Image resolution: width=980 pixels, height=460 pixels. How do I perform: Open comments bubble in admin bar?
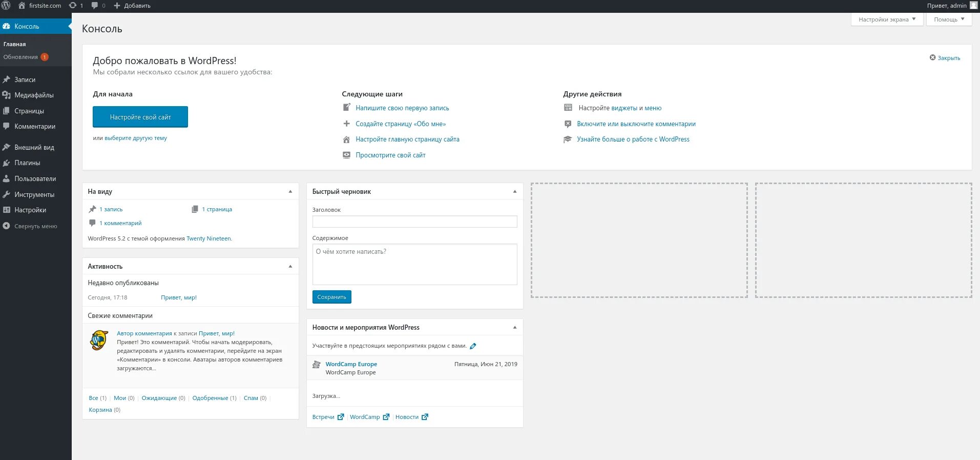(x=95, y=6)
